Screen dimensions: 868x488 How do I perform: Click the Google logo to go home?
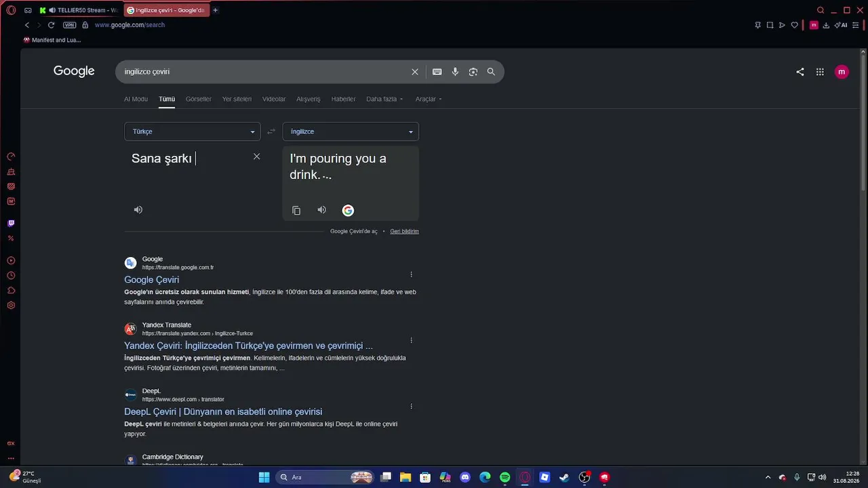(74, 71)
